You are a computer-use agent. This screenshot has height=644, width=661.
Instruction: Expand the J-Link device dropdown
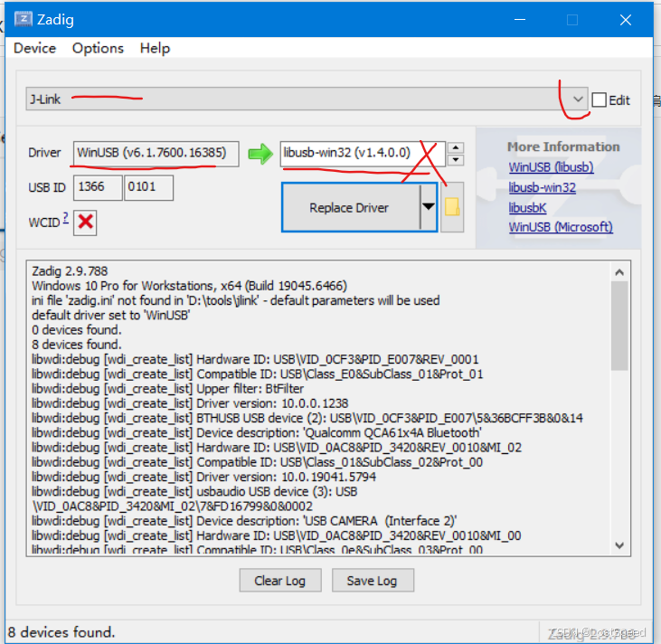(x=578, y=99)
